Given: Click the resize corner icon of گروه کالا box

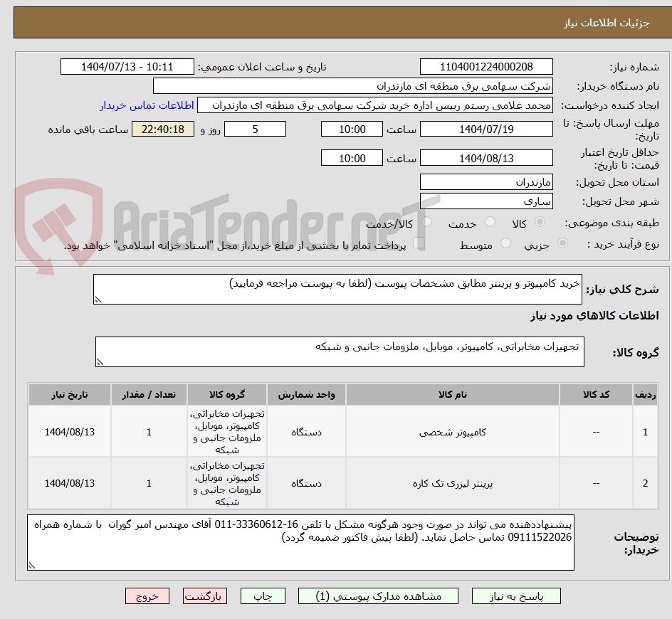Looking at the screenshot, I should pyautogui.click(x=102, y=360).
